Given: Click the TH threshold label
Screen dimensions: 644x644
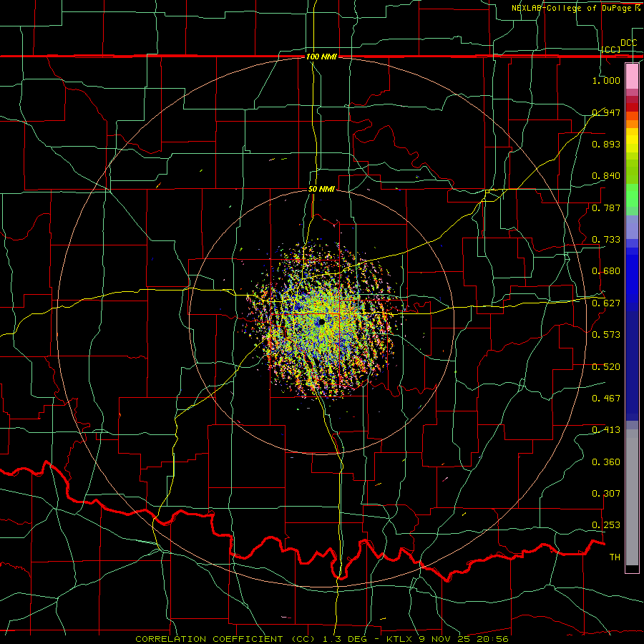Looking at the screenshot, I should 615,557.
